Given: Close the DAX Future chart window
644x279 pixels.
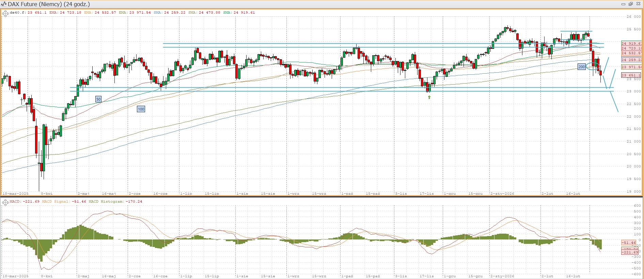Looking at the screenshot, I should (x=638, y=4).
